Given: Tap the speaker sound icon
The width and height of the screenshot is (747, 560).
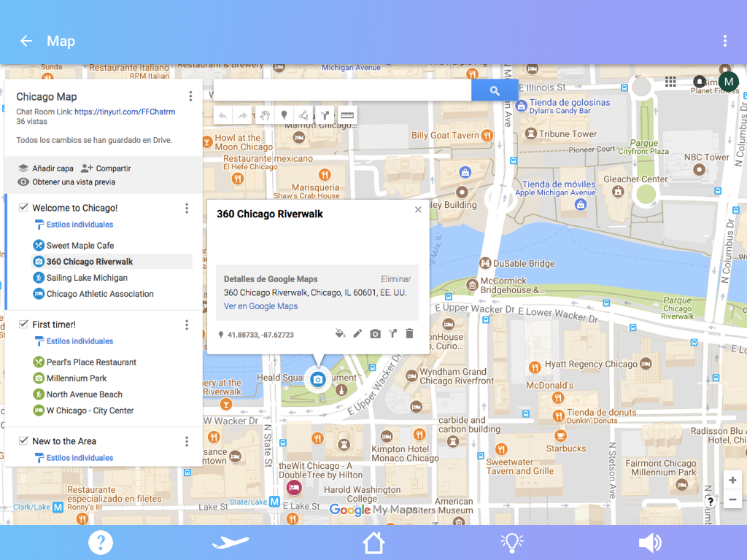Looking at the screenshot, I should pos(650,542).
